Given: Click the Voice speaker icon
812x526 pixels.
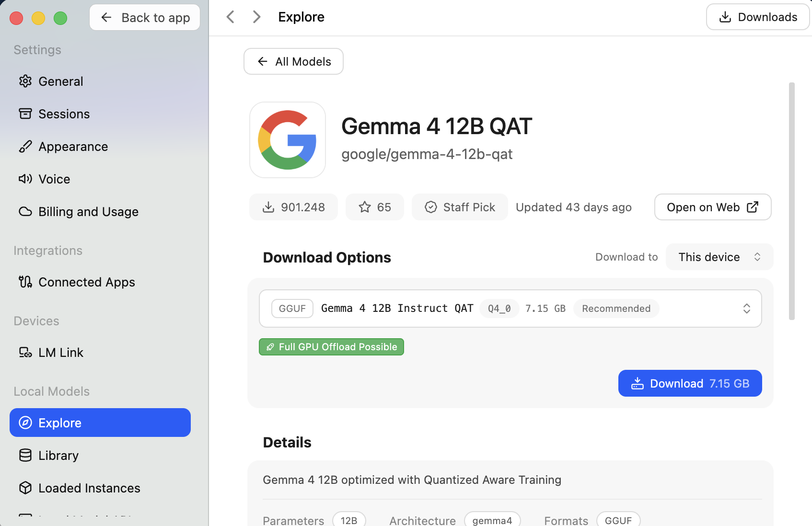Looking at the screenshot, I should coord(25,179).
